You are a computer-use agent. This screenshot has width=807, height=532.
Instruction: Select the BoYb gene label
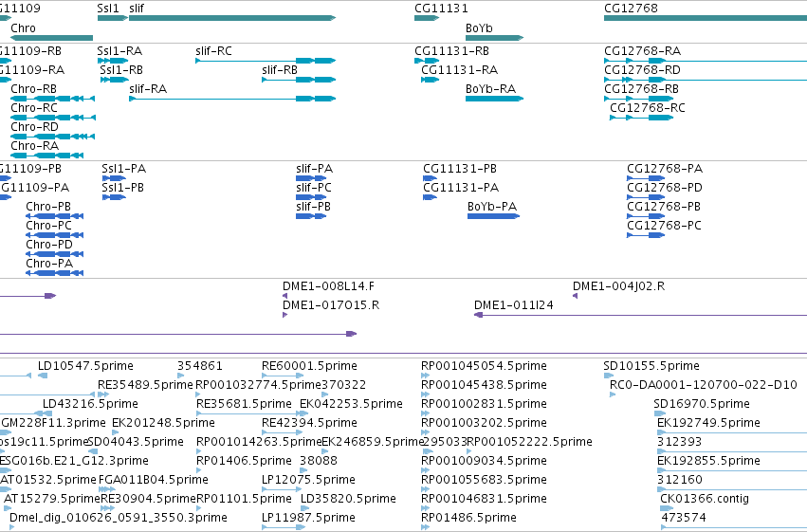[479, 28]
